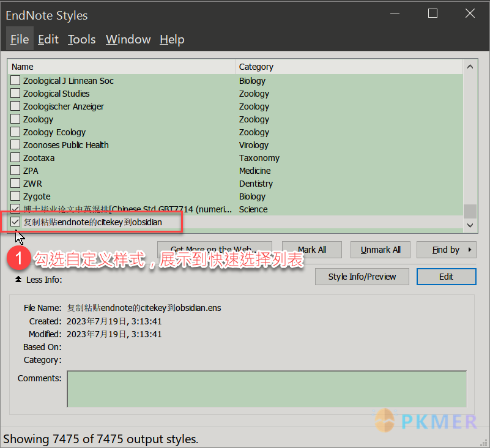Open the Help menu
The height and width of the screenshot is (448, 490).
pos(172,39)
